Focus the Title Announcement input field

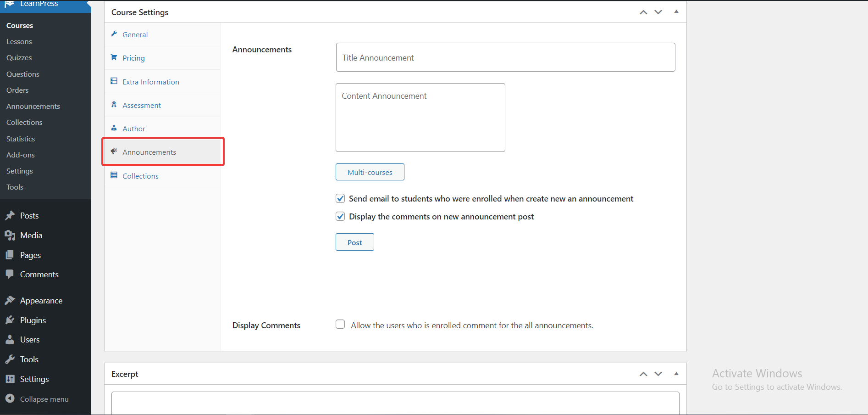click(x=505, y=57)
